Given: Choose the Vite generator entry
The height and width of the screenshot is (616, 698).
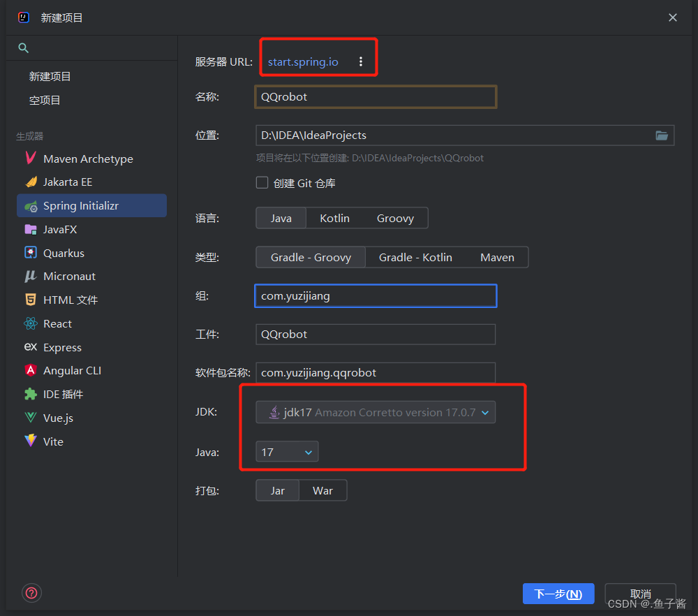Looking at the screenshot, I should pyautogui.click(x=91, y=441).
